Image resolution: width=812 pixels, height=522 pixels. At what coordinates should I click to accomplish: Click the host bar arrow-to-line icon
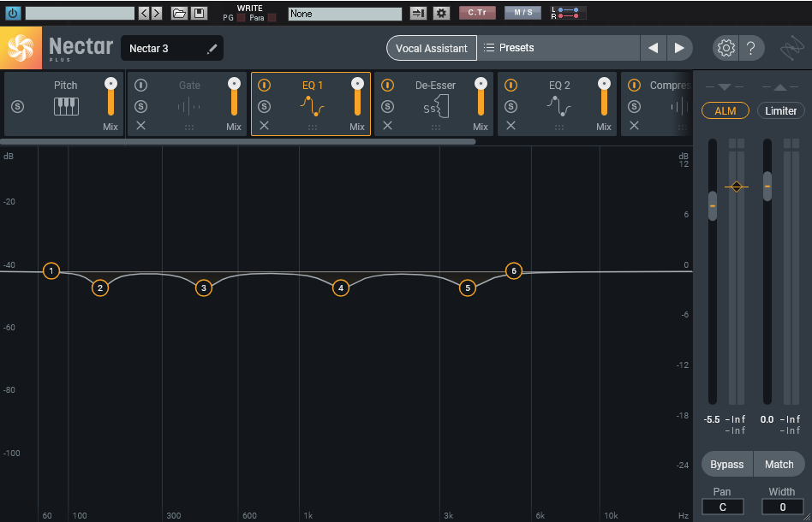[418, 13]
